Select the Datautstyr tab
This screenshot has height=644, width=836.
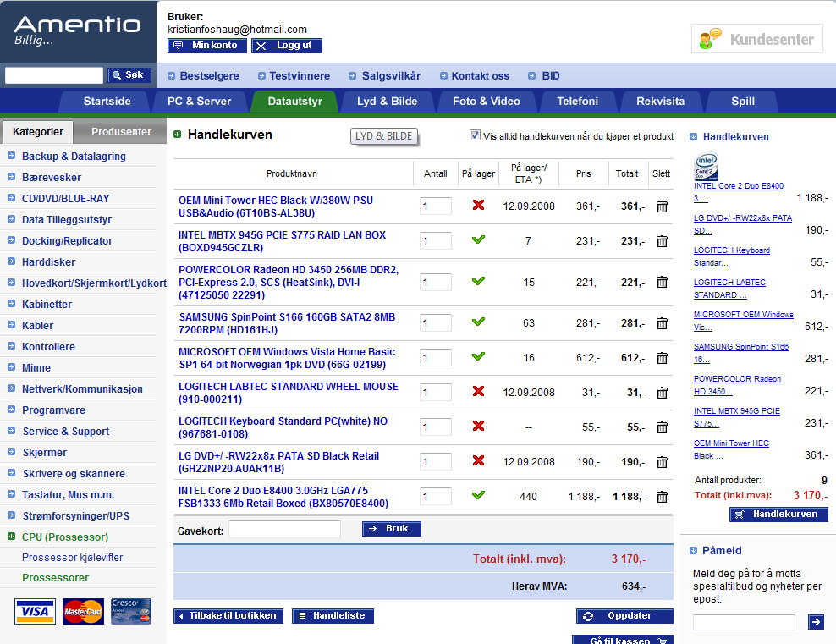294,102
